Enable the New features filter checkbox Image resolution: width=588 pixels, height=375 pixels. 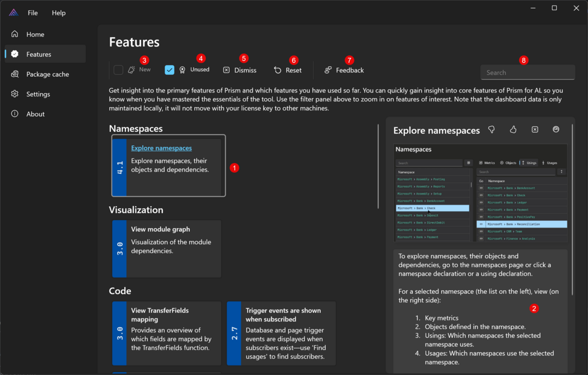(x=118, y=70)
